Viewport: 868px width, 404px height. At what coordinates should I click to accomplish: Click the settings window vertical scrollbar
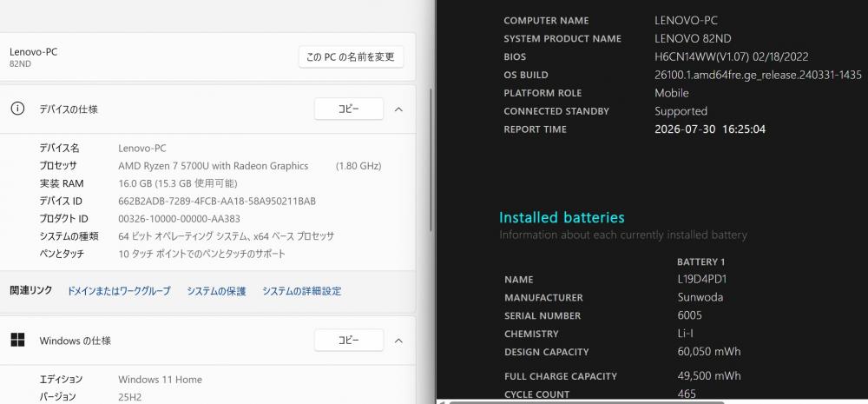click(x=431, y=160)
